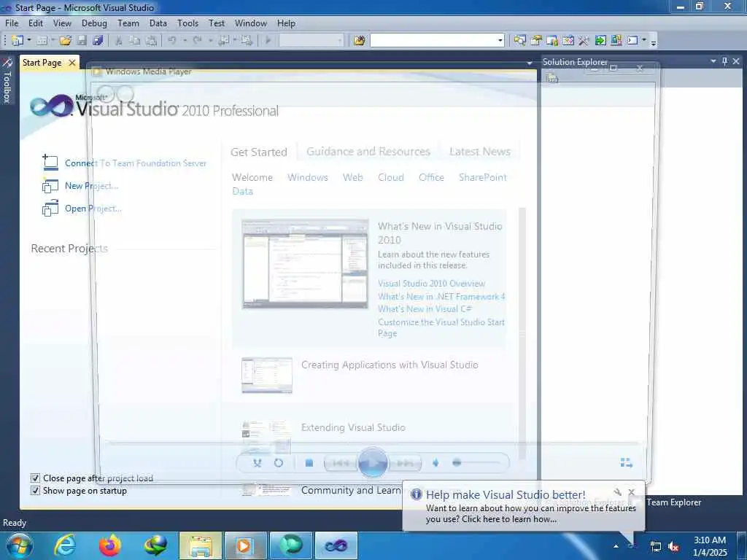Screen dimensions: 747x560
Task: Open the Toolbox via hammer-wrench toolbar icon
Action: click(584, 41)
